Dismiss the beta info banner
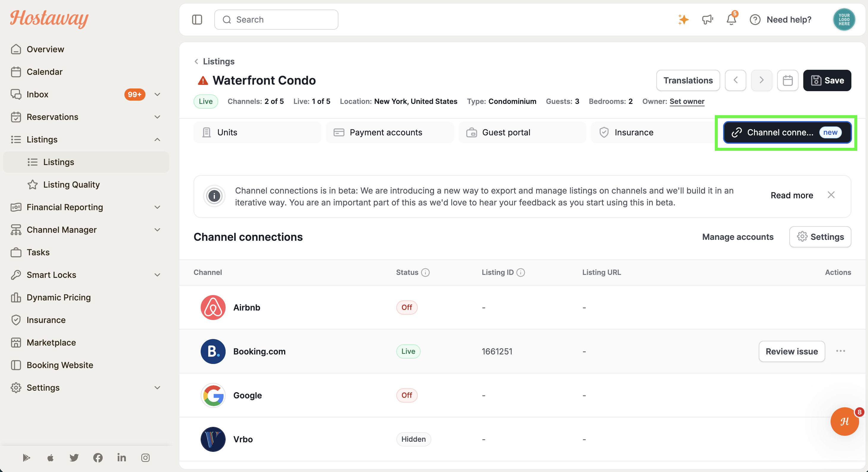 click(831, 195)
